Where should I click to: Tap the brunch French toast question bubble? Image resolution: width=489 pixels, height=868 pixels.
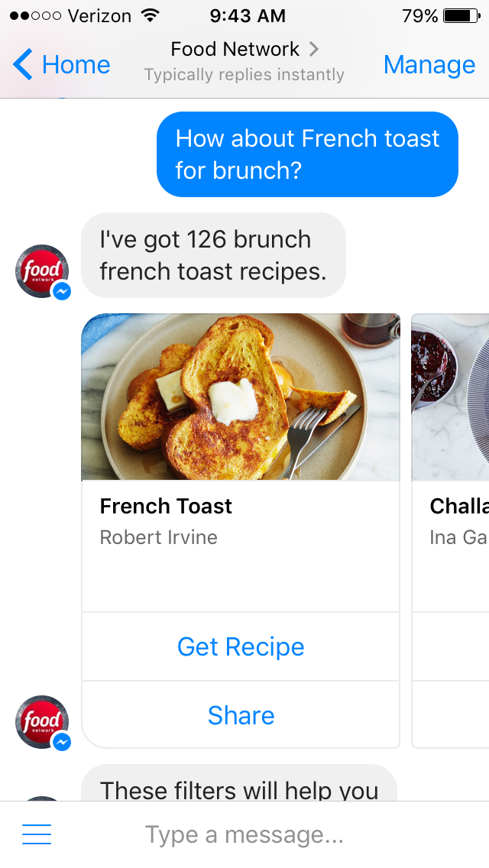click(x=307, y=154)
